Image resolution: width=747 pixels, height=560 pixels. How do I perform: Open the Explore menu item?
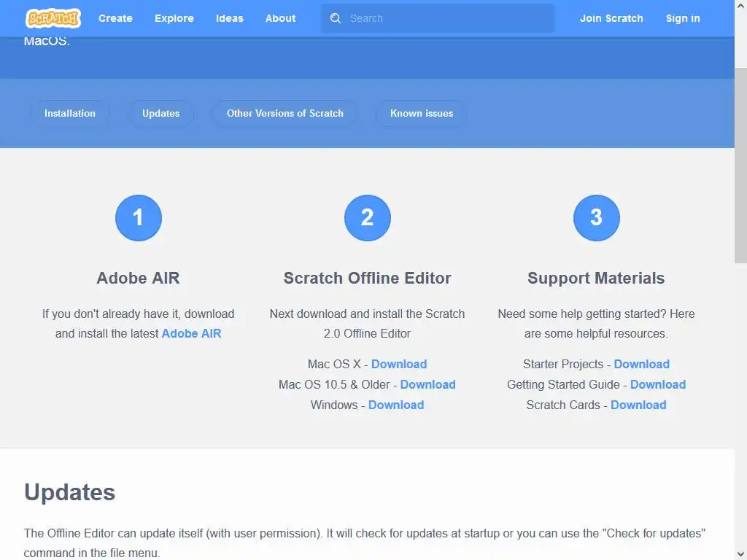click(x=174, y=18)
